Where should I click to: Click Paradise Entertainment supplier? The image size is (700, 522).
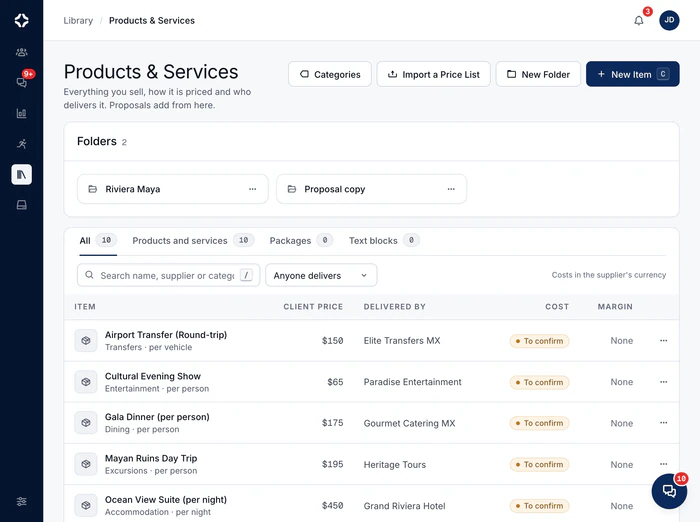pyautogui.click(x=412, y=382)
